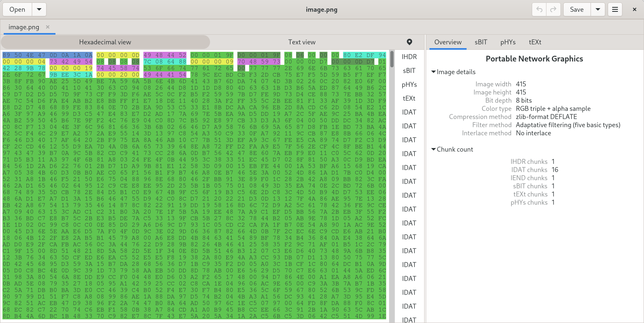The height and width of the screenshot is (323, 644).
Task: Open the dropdown arrow next to Save
Action: click(x=598, y=9)
